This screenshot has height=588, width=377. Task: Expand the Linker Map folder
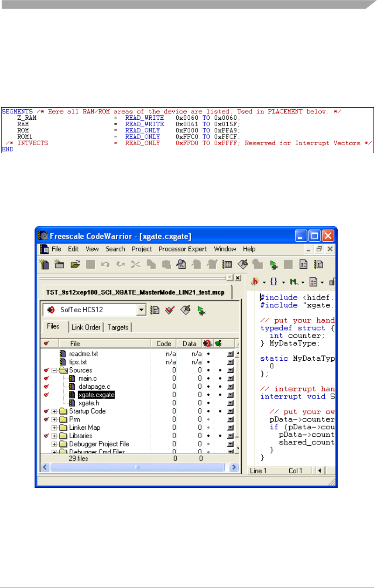tap(54, 427)
